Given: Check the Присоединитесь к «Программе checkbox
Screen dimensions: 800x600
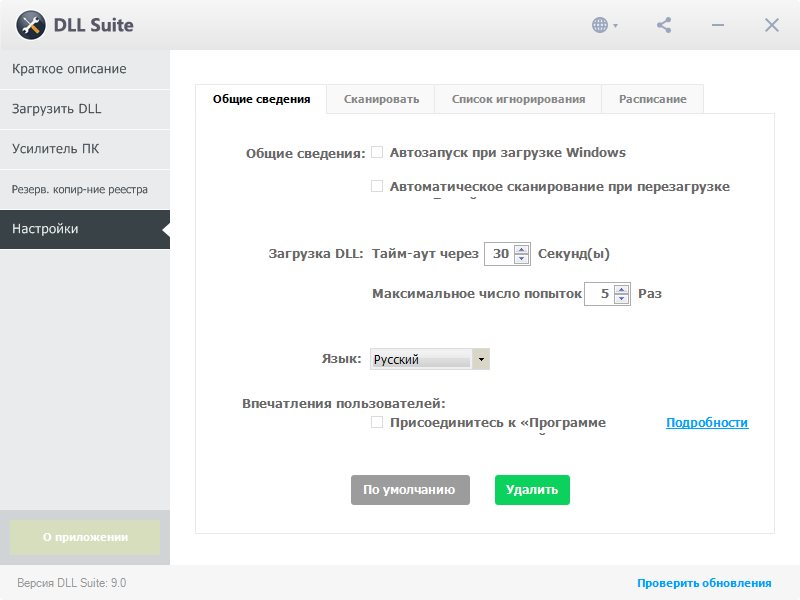Looking at the screenshot, I should point(377,422).
